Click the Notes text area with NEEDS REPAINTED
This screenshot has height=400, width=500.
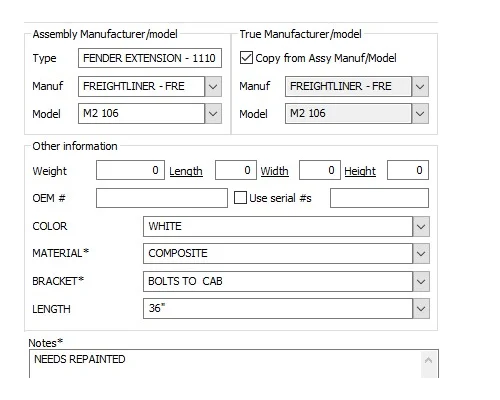(225, 364)
